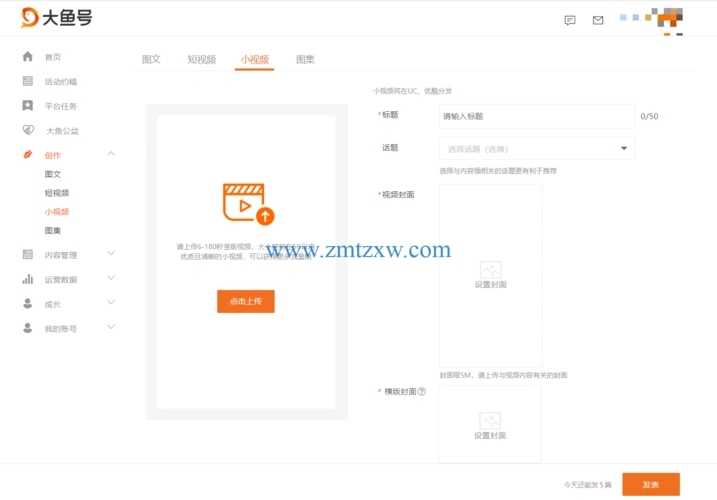This screenshot has height=500, width=717.
Task: Click the 0/50 character counter text
Action: (649, 116)
